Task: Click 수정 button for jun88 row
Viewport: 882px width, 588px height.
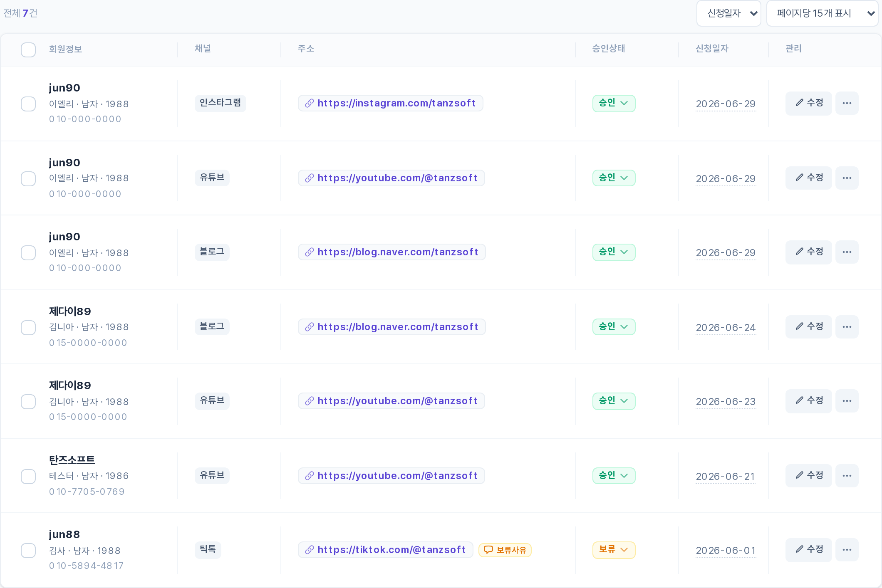Action: pos(808,550)
